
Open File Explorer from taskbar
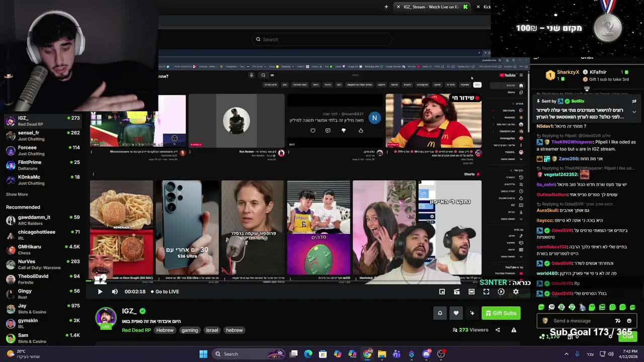[382, 354]
